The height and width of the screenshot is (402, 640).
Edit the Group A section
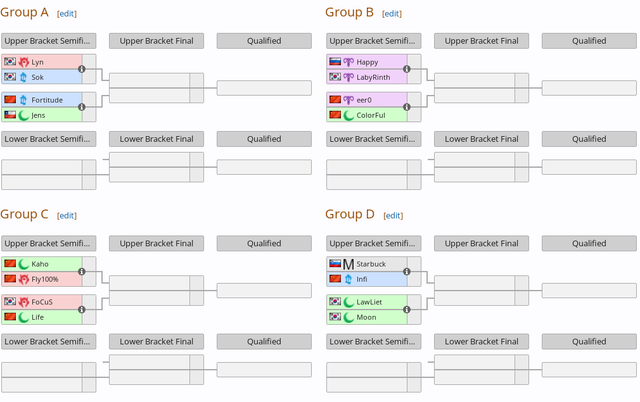pyautogui.click(x=67, y=14)
